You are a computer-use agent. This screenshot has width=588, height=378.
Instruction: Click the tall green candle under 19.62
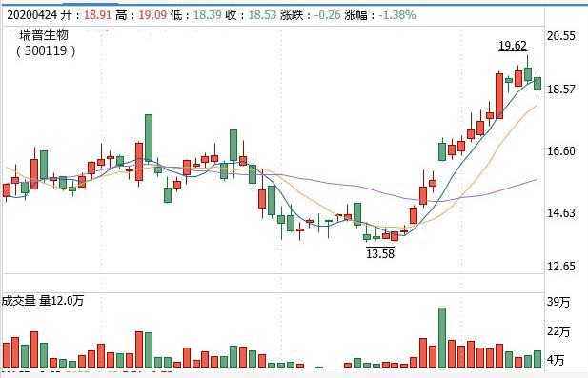tap(528, 74)
